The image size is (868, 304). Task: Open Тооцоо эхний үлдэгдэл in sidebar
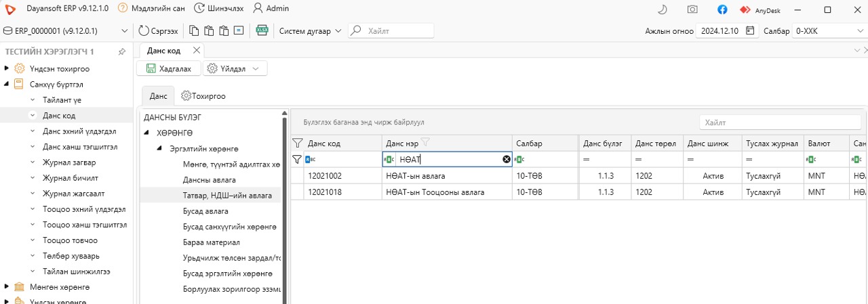[84, 209]
